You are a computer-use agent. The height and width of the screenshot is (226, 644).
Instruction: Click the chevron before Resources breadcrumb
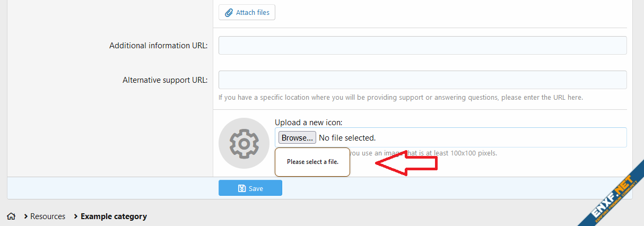(25, 216)
